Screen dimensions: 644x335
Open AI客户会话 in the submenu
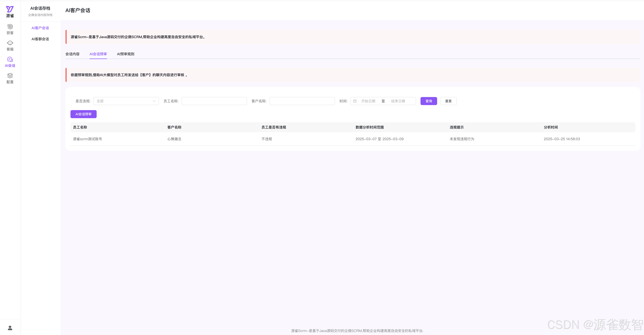[40, 28]
